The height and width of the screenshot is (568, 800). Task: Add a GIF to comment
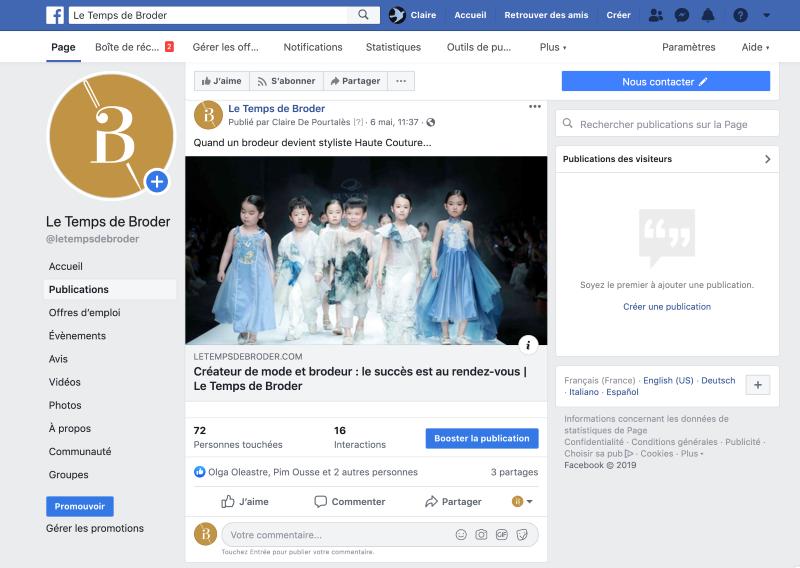pos(502,535)
